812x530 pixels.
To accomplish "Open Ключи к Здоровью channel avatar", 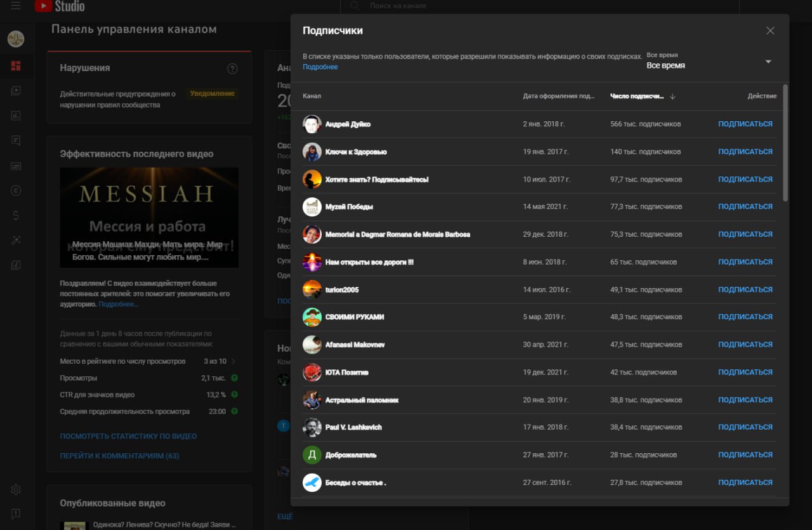I will (312, 152).
